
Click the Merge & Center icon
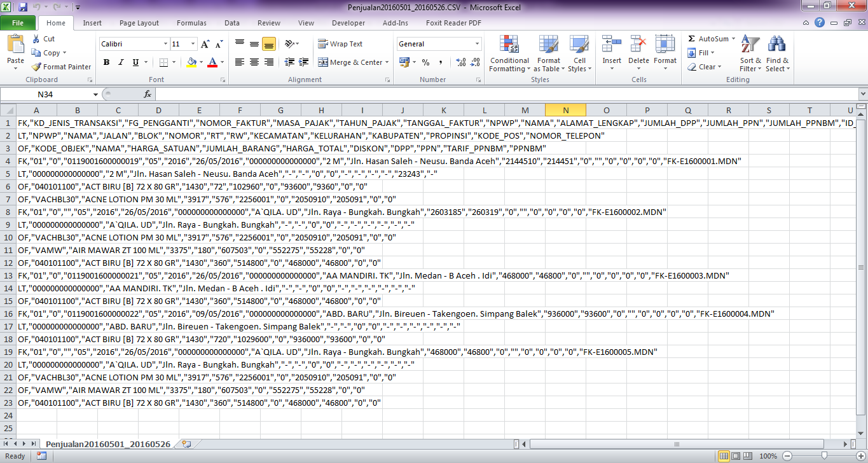[323, 62]
